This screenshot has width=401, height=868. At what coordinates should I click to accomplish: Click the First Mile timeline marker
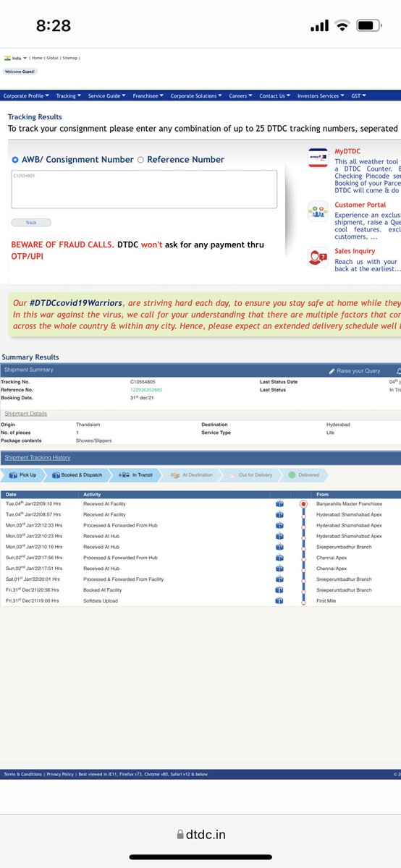[303, 601]
